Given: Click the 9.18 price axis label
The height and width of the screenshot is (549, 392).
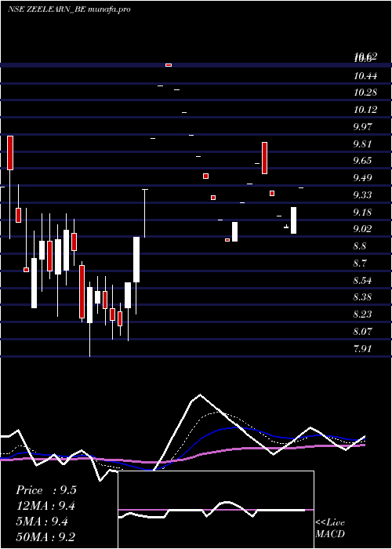Looking at the screenshot, I should [362, 213].
